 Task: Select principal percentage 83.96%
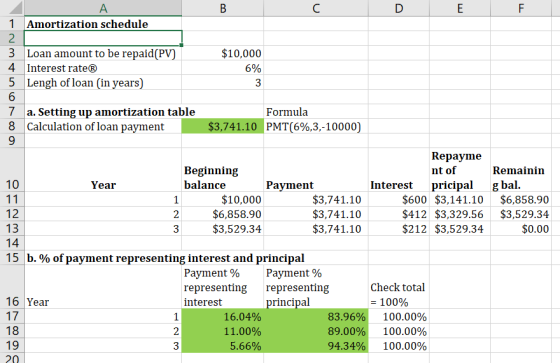click(x=316, y=317)
